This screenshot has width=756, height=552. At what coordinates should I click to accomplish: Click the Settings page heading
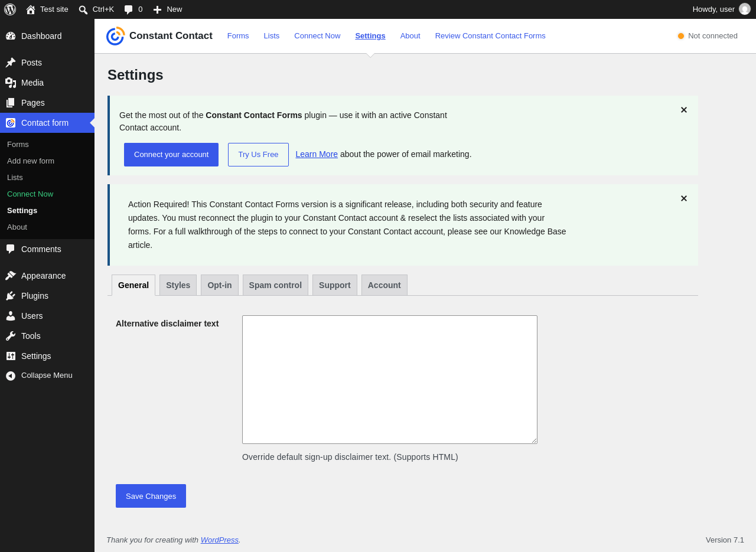(x=135, y=75)
